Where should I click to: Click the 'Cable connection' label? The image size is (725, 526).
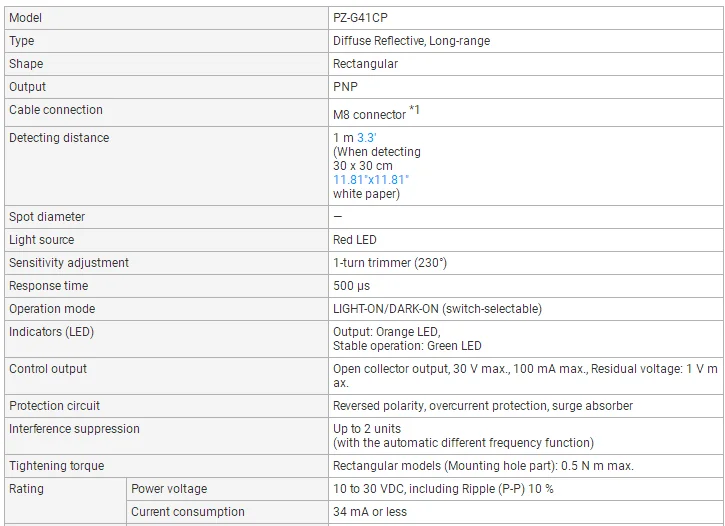coord(55,110)
